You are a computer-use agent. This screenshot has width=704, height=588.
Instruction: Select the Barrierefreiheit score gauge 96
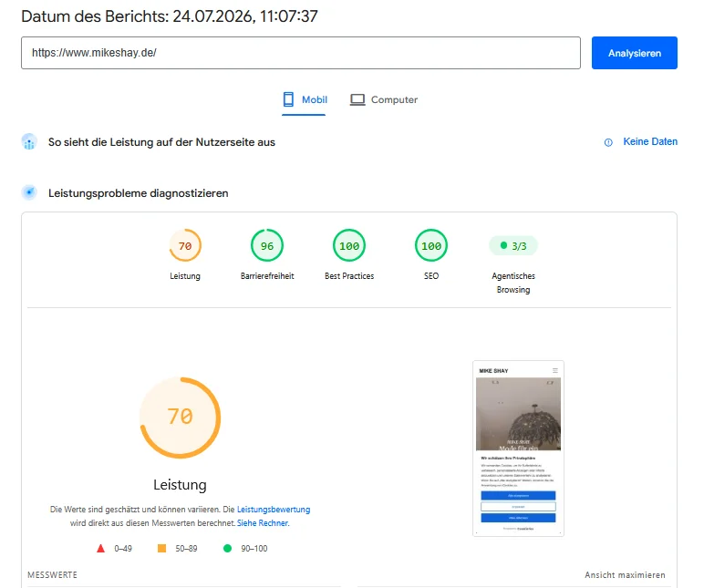pos(267,245)
